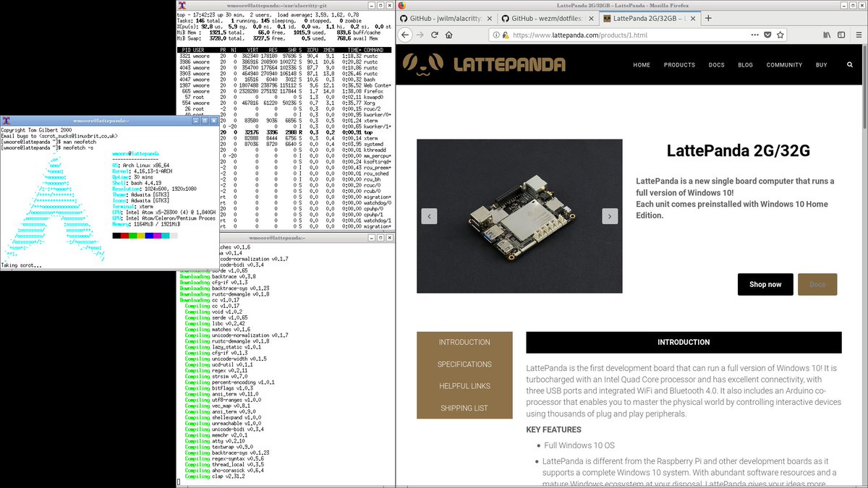The height and width of the screenshot is (488, 868).
Task: Save the page to Pocket
Action: click(768, 34)
